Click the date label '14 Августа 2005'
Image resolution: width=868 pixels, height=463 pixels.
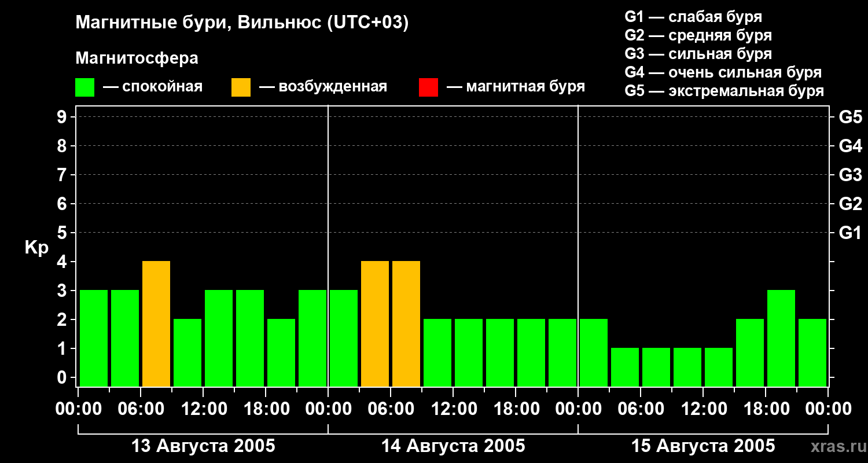pos(453,446)
